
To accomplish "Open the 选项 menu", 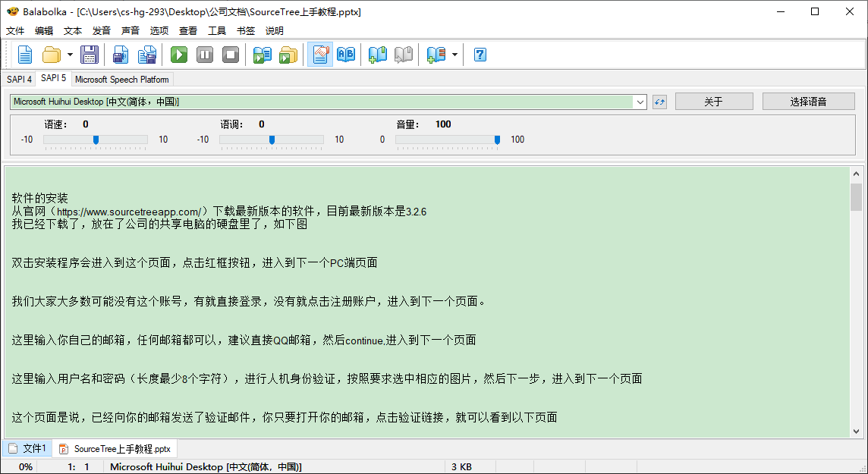I will [x=159, y=31].
